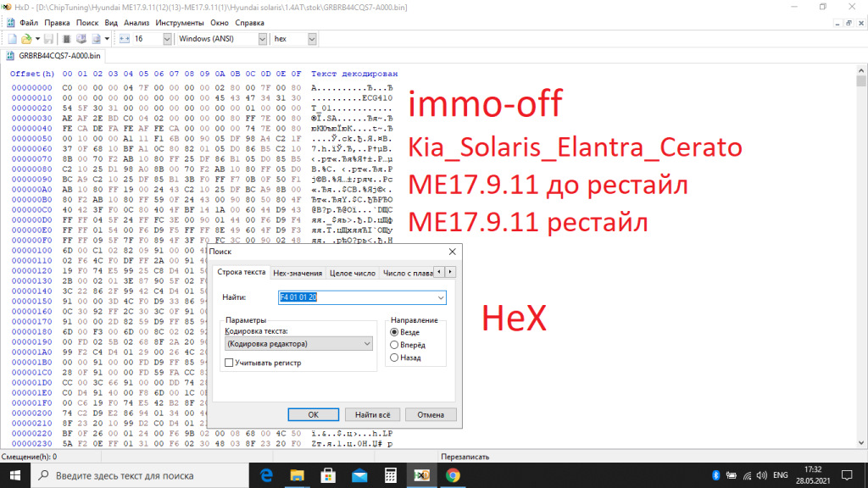Open the bytes-per-row dropdown showing 16
The height and width of the screenshot is (488, 868).
point(167,39)
